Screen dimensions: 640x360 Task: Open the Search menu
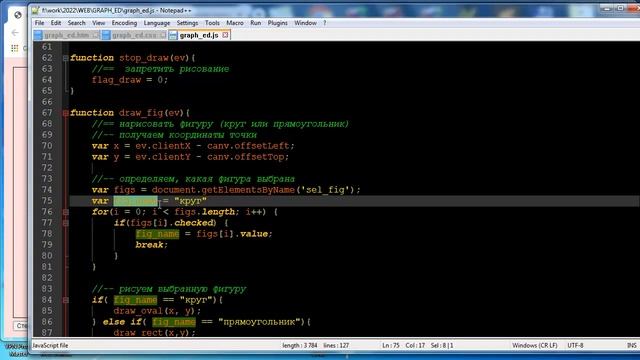click(76, 23)
